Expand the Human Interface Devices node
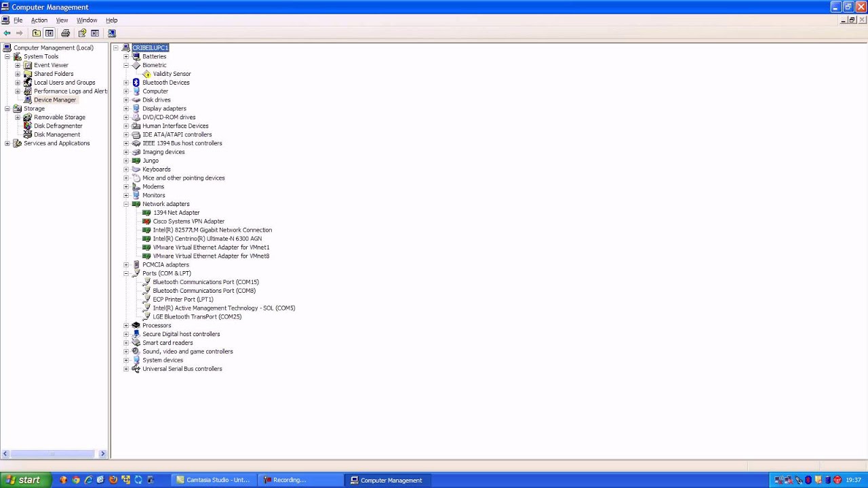868x488 pixels. coord(126,126)
